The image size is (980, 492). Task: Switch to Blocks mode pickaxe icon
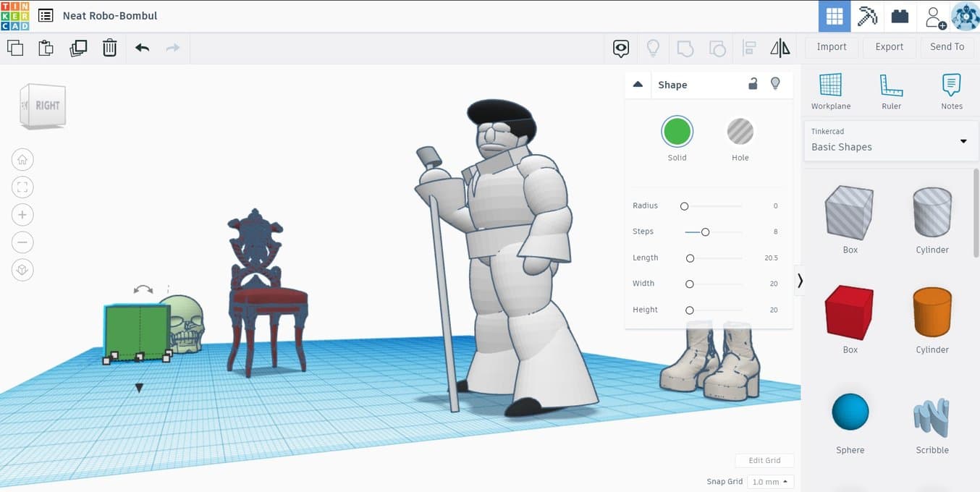point(866,16)
